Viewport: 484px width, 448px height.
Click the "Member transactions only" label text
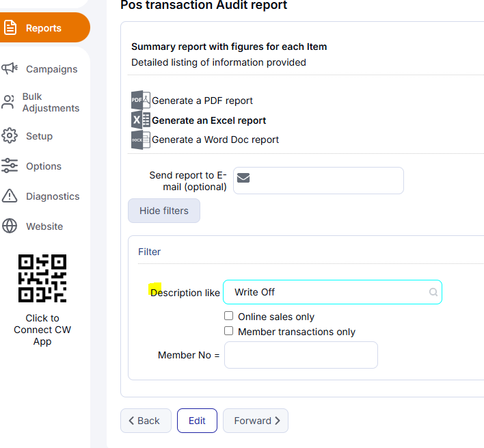(297, 332)
